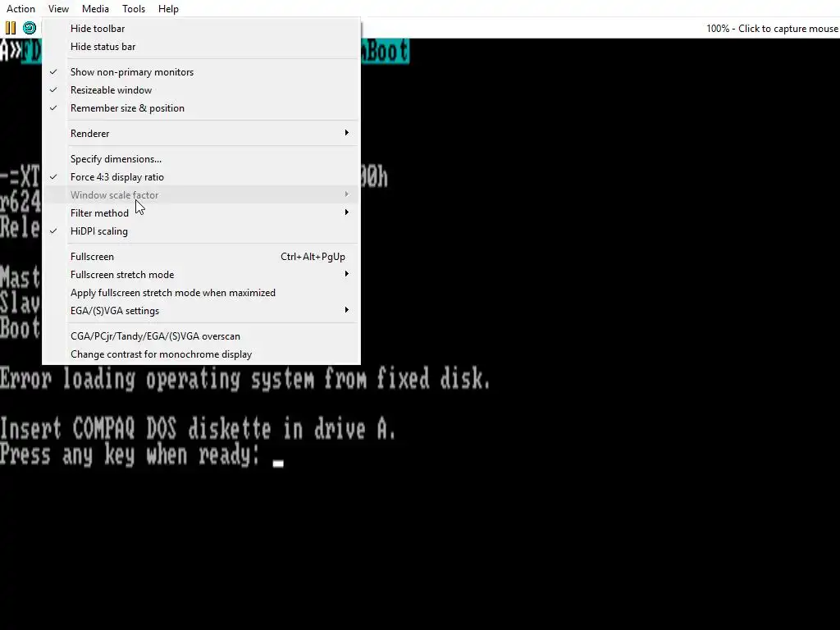Expand the Filter method submenu
This screenshot has width=840, height=630.
coord(201,212)
